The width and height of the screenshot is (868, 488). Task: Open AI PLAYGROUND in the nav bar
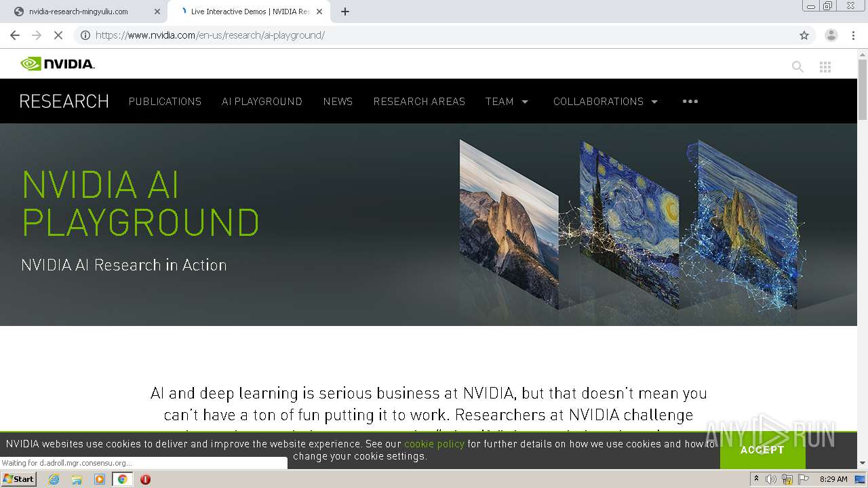262,101
